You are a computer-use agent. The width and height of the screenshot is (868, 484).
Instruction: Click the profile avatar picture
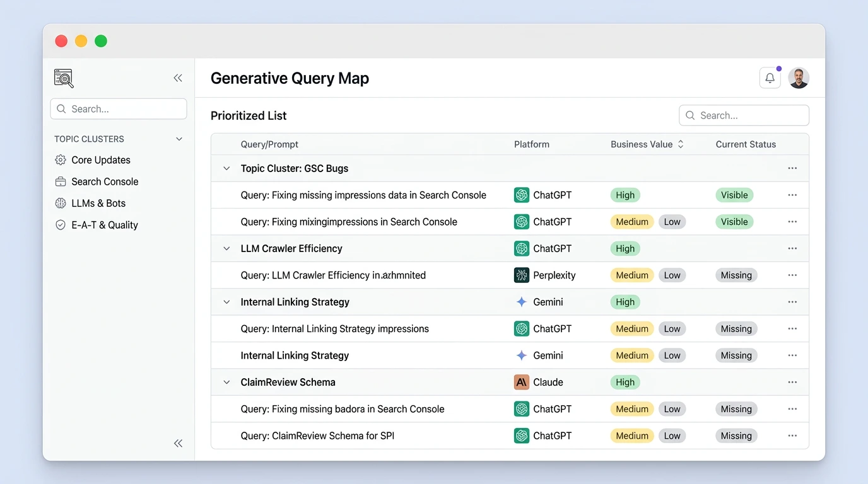pyautogui.click(x=799, y=78)
